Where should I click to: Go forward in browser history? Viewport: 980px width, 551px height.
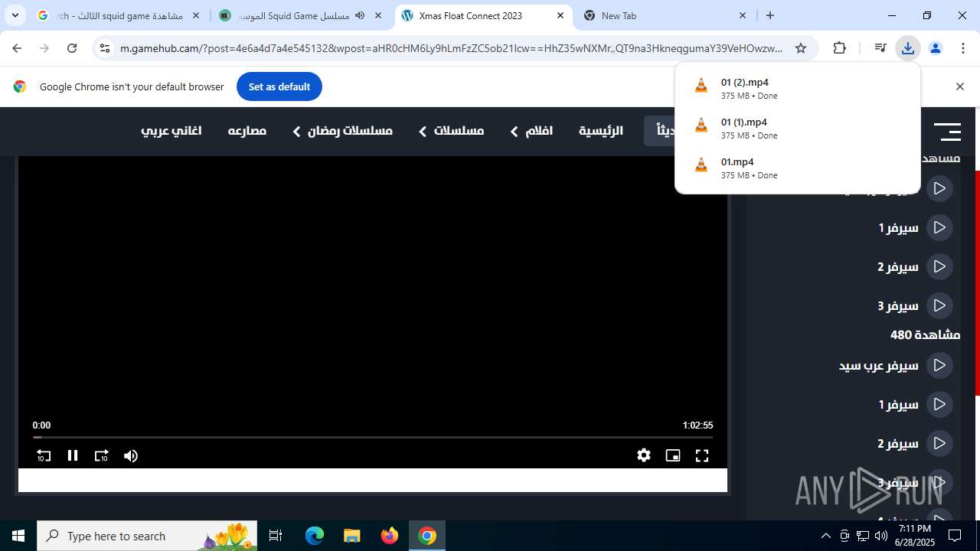(44, 48)
